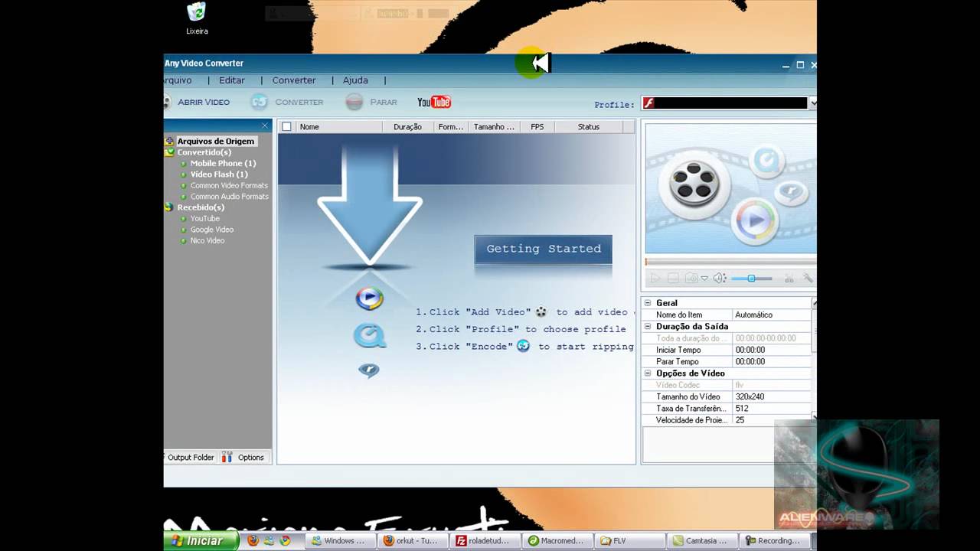
Task: Click the QuickTime icon in welcome panel
Action: tap(369, 336)
